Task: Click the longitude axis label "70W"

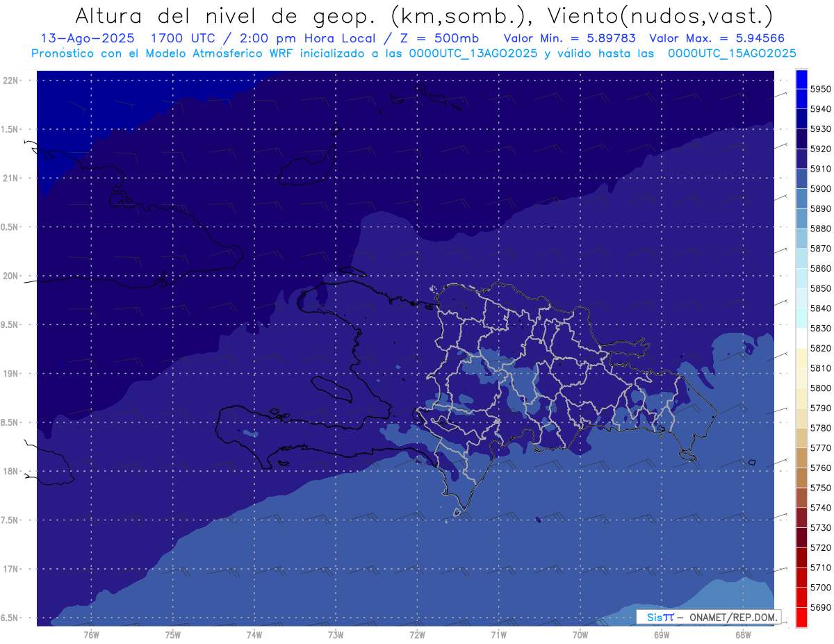Action: [x=580, y=634]
